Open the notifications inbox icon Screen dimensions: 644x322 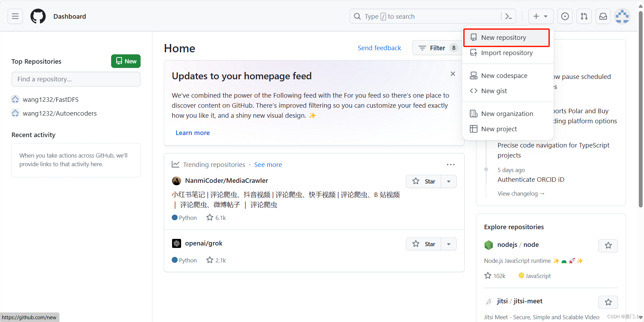click(x=603, y=16)
